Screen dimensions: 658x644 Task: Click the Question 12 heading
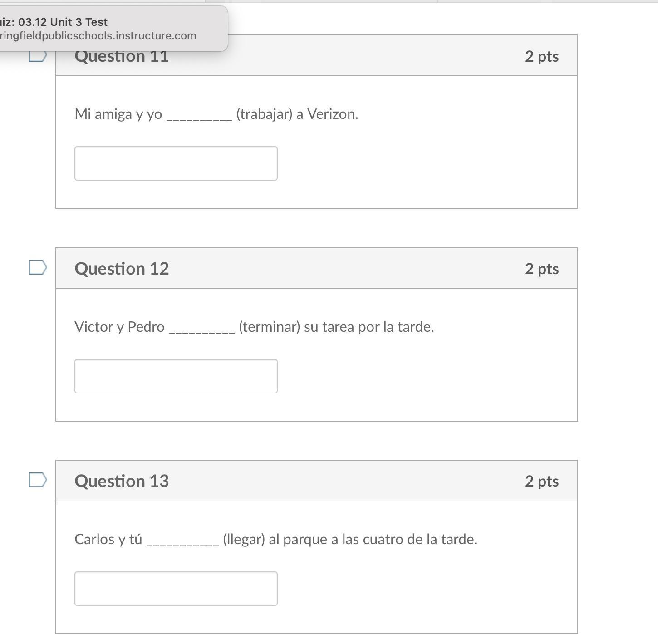[x=122, y=269]
